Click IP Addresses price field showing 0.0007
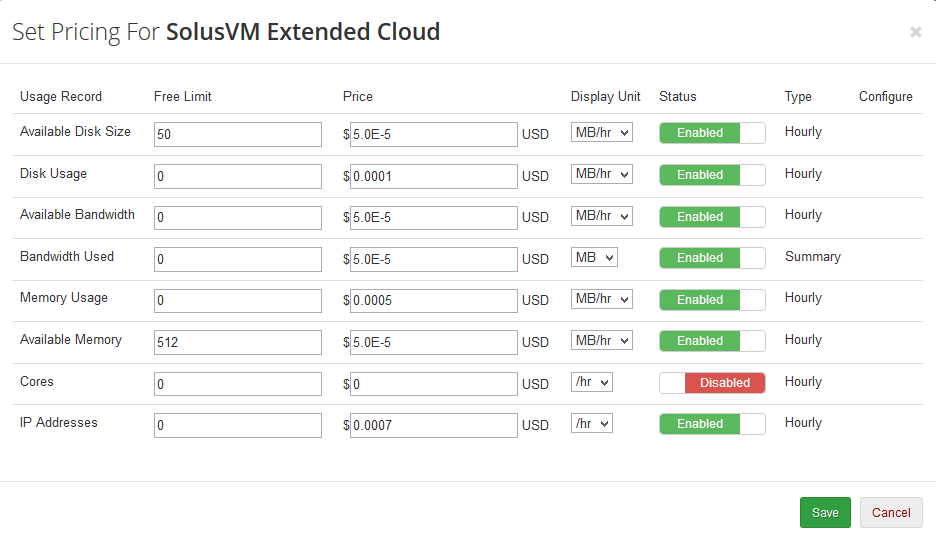This screenshot has height=541, width=936. (x=433, y=425)
